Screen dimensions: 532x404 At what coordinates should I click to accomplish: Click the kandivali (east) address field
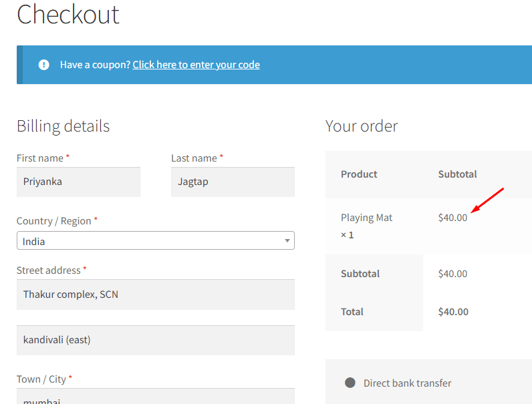tap(155, 340)
